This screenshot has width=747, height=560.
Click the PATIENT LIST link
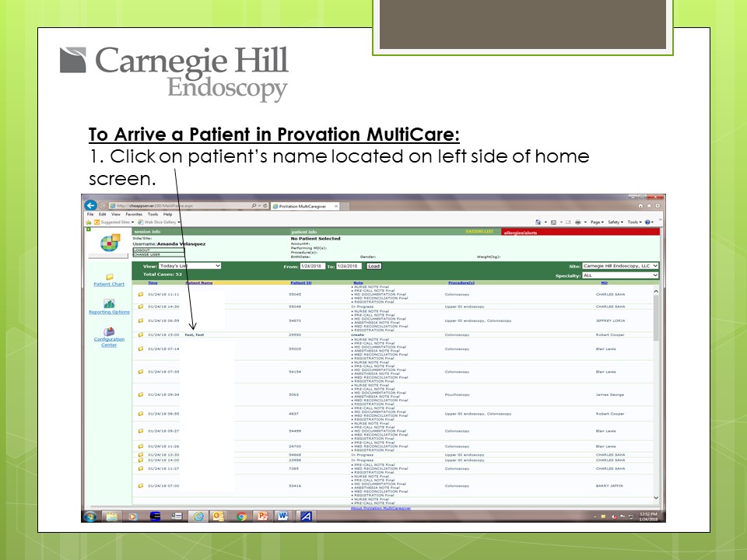[480, 232]
